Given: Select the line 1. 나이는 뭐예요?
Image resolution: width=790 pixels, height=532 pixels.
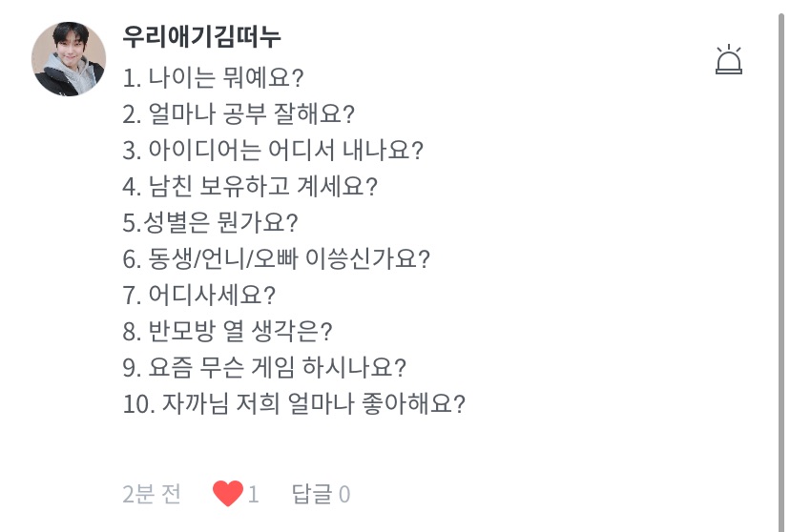Looking at the screenshot, I should [214, 77].
